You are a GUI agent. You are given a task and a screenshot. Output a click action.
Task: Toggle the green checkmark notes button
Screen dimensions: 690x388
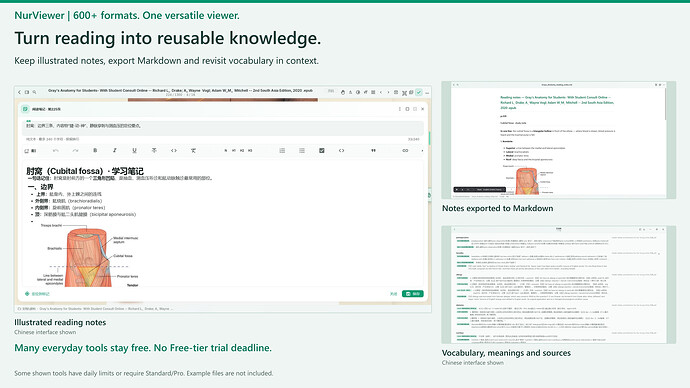click(419, 92)
